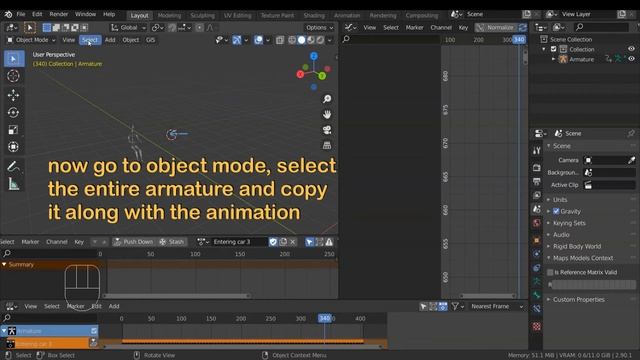
Task: Enable solid viewport shading mode
Action: pos(301,40)
